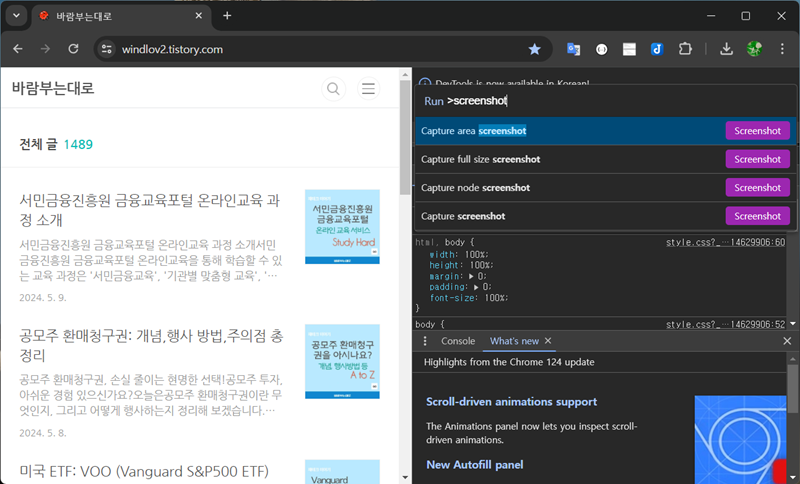Open post 서민금융진흥원 금융교육포털 온라인교육 과정 소개
The image size is (800, 484).
[x=149, y=210]
